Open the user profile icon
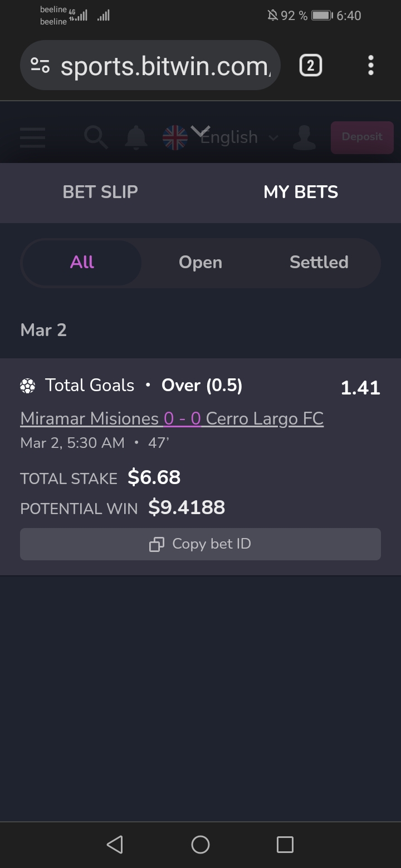The width and height of the screenshot is (401, 868). tap(304, 137)
